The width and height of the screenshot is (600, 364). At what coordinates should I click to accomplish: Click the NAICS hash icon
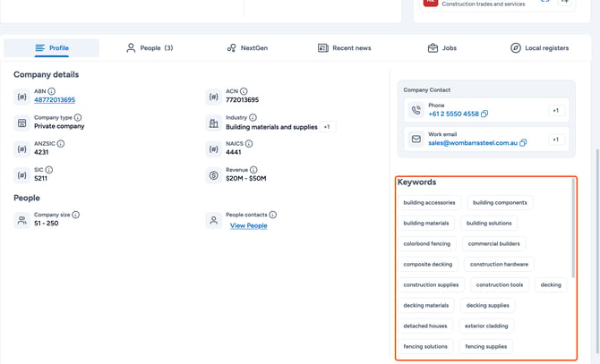(213, 149)
